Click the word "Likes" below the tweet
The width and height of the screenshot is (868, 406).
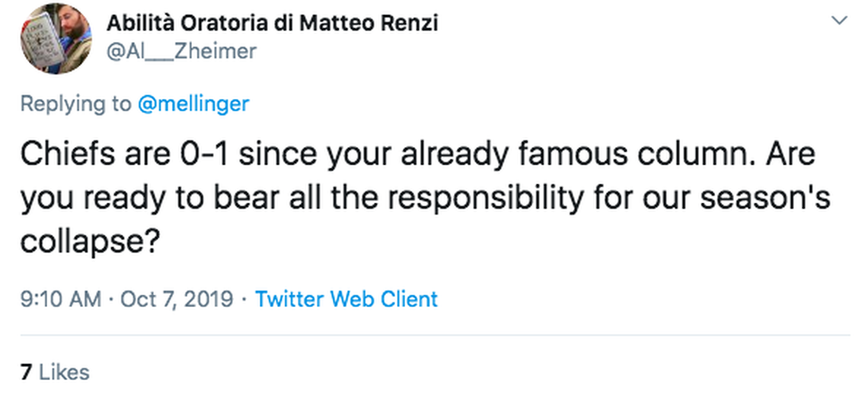(64, 372)
